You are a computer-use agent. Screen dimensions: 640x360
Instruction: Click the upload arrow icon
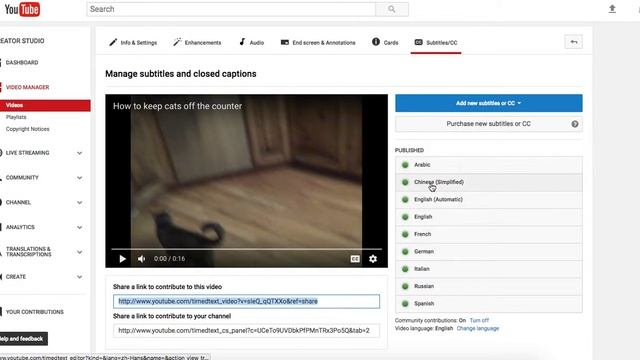pyautogui.click(x=612, y=9)
